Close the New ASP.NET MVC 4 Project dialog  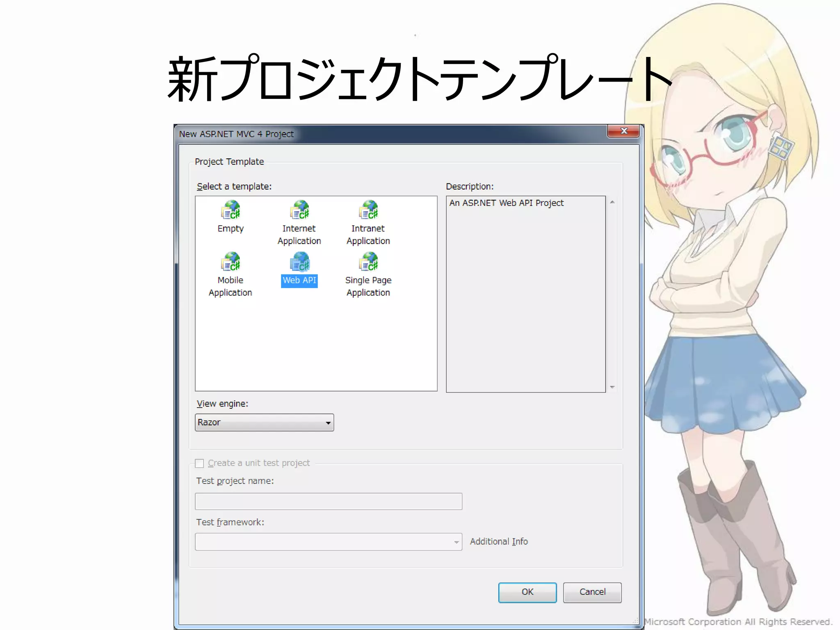tap(623, 131)
